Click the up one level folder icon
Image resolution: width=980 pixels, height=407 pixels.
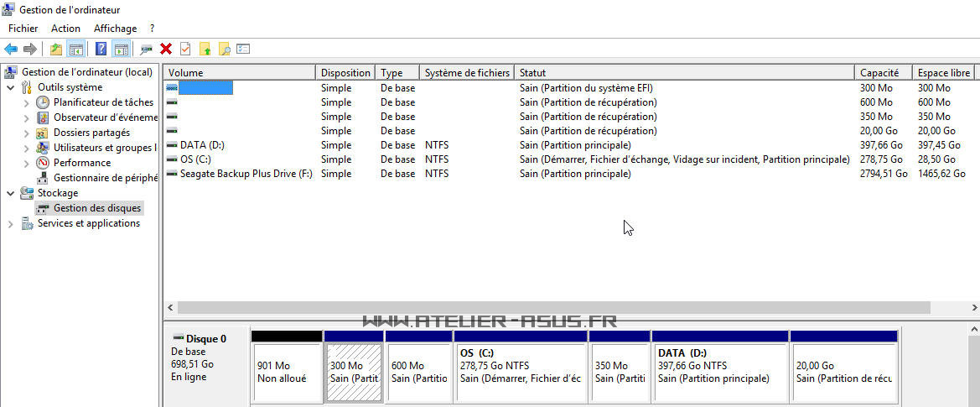(56, 50)
